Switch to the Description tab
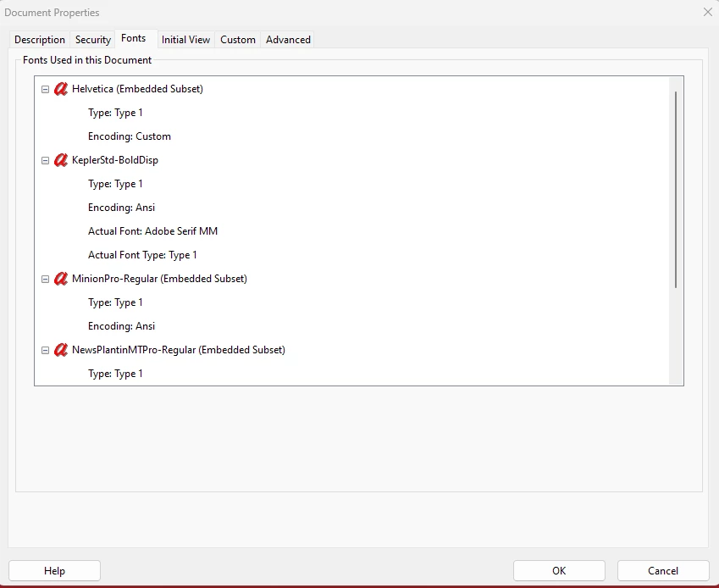719x588 pixels. [40, 40]
